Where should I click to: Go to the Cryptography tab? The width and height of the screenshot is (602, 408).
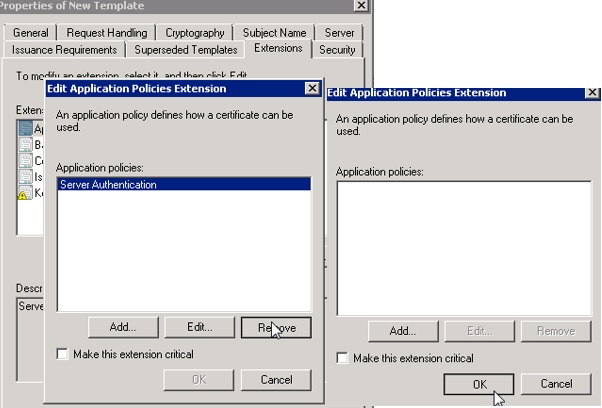pyautogui.click(x=196, y=33)
